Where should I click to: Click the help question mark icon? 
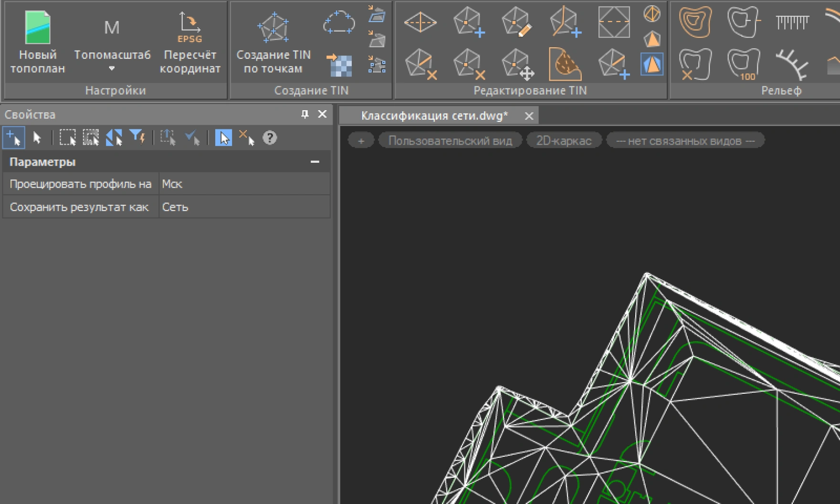click(x=270, y=138)
